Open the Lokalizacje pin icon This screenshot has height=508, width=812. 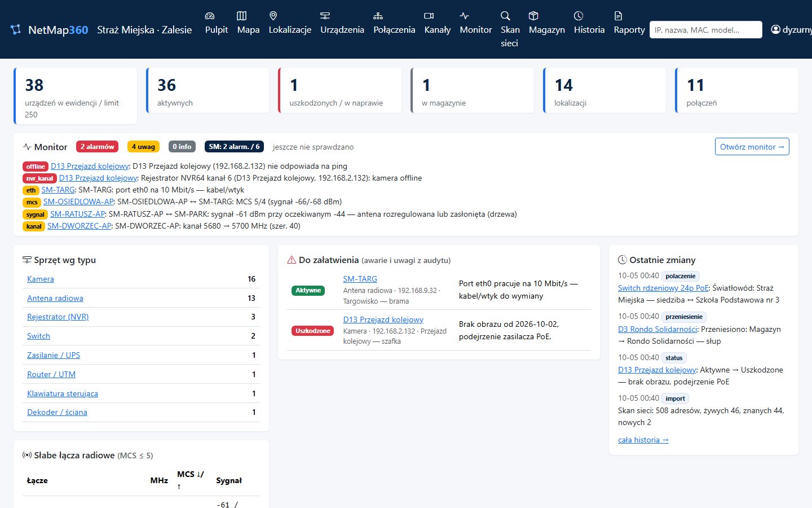coord(273,16)
